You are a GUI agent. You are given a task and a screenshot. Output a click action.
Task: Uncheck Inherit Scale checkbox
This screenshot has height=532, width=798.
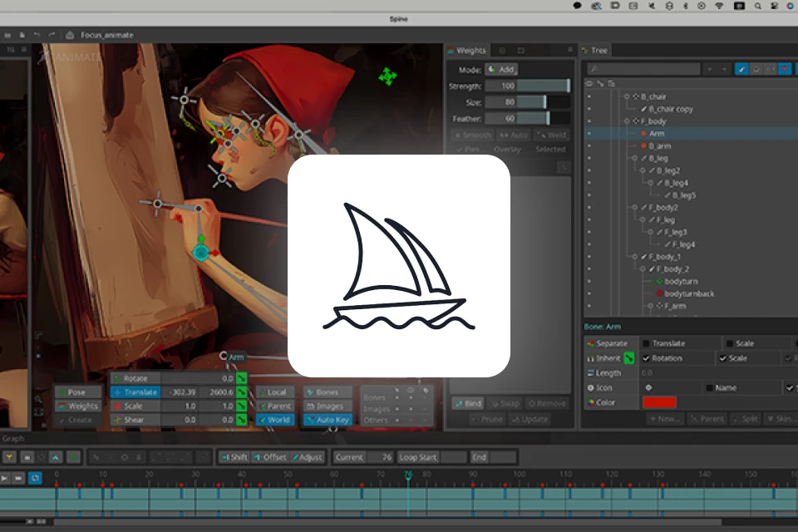click(722, 358)
